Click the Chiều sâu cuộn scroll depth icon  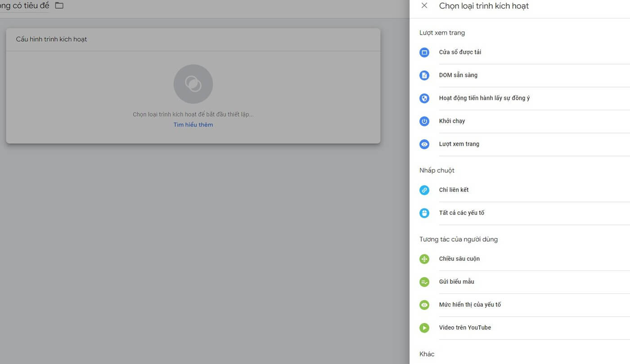(424, 258)
